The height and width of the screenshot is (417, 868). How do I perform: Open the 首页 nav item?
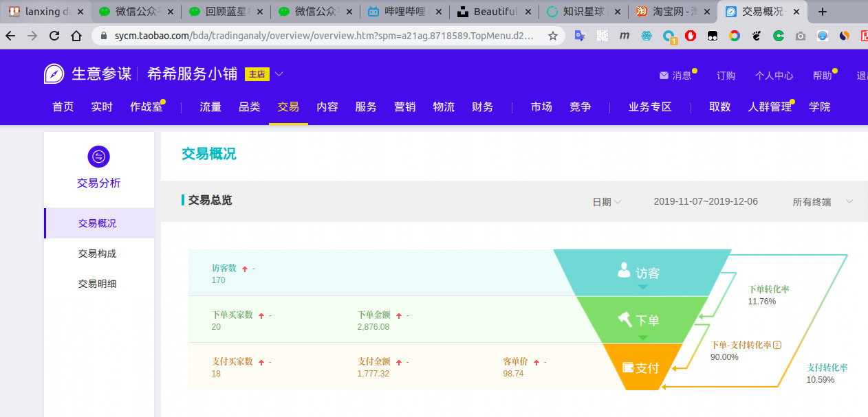(x=63, y=106)
